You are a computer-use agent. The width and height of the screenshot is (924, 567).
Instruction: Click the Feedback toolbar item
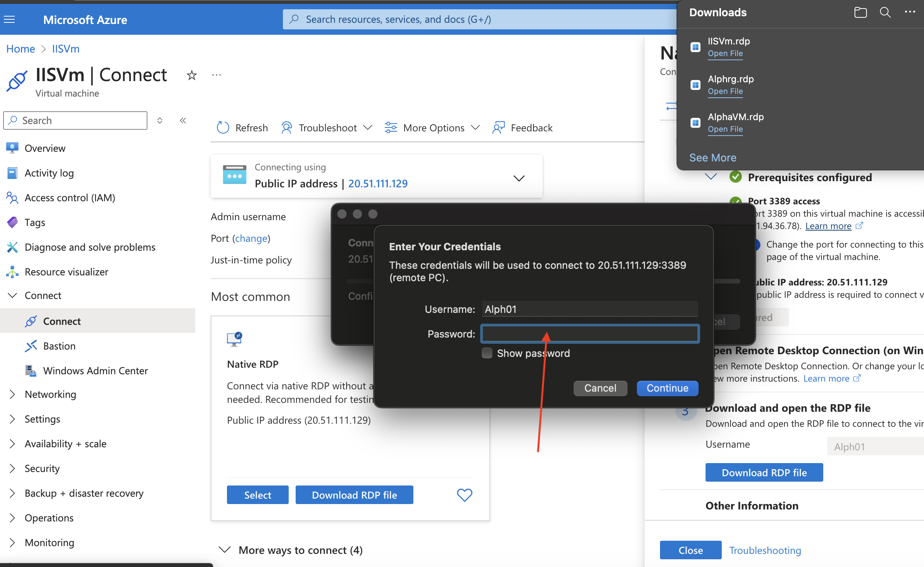[x=523, y=128]
